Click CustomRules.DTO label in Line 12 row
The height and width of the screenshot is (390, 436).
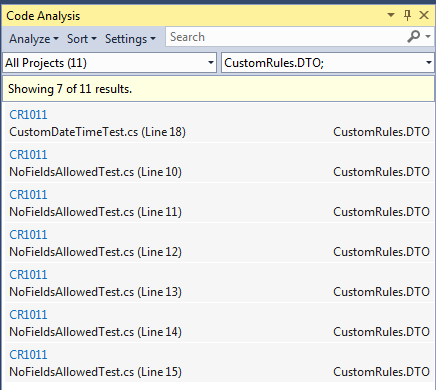point(381,252)
